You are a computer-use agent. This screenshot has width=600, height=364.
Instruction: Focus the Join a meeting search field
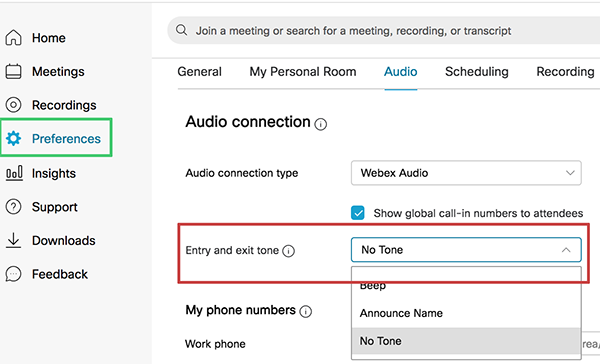click(383, 30)
